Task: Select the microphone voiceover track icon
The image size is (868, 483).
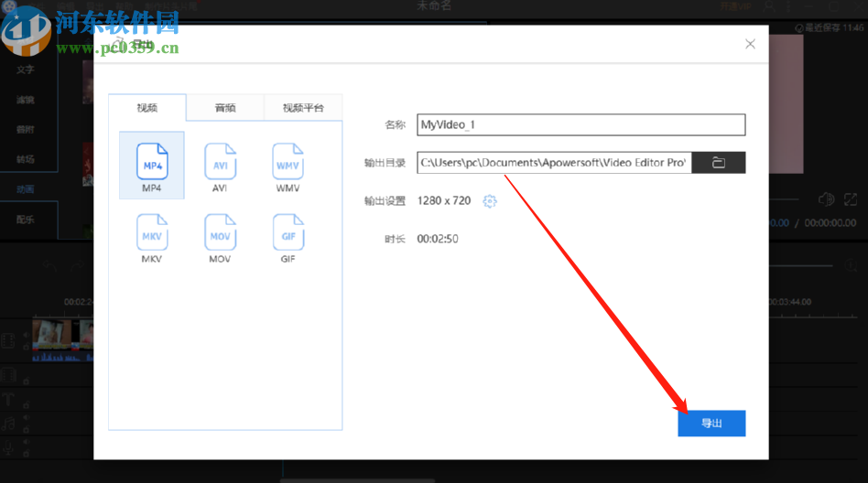Action: [x=7, y=447]
